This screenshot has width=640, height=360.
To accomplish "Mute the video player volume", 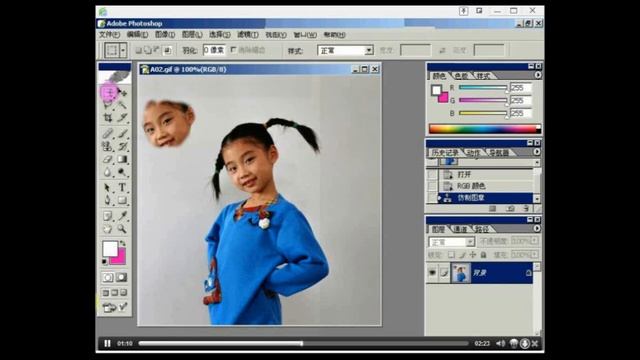I will 500,344.
